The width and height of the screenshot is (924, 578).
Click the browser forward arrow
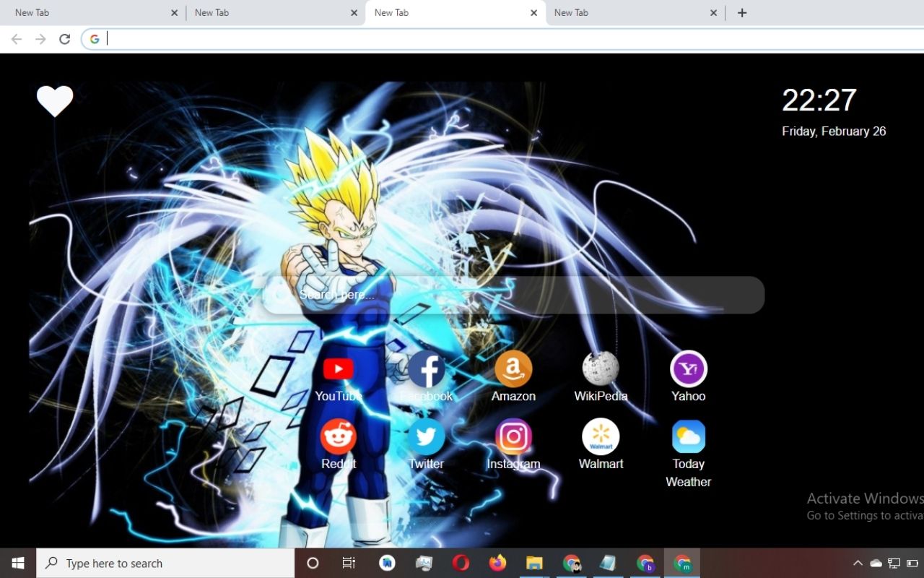coord(40,39)
